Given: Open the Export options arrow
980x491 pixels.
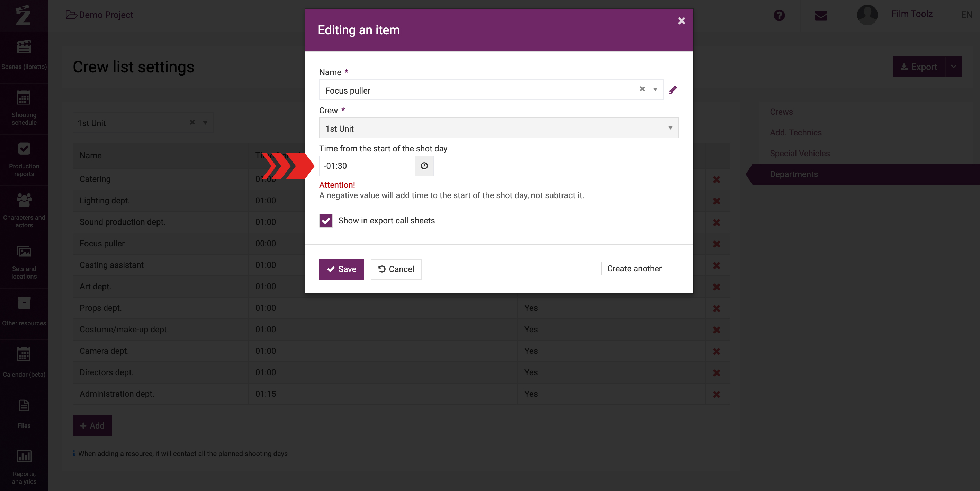Looking at the screenshot, I should click(x=953, y=67).
